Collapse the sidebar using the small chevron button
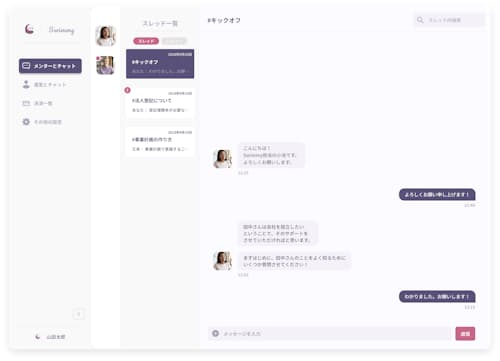 tap(79, 314)
